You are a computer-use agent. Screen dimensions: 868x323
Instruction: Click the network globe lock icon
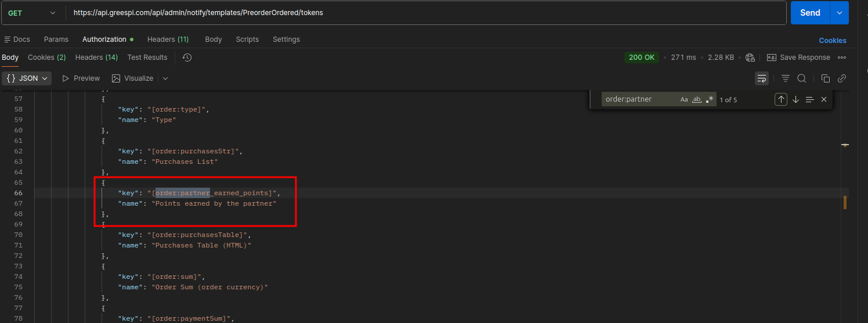(x=750, y=58)
